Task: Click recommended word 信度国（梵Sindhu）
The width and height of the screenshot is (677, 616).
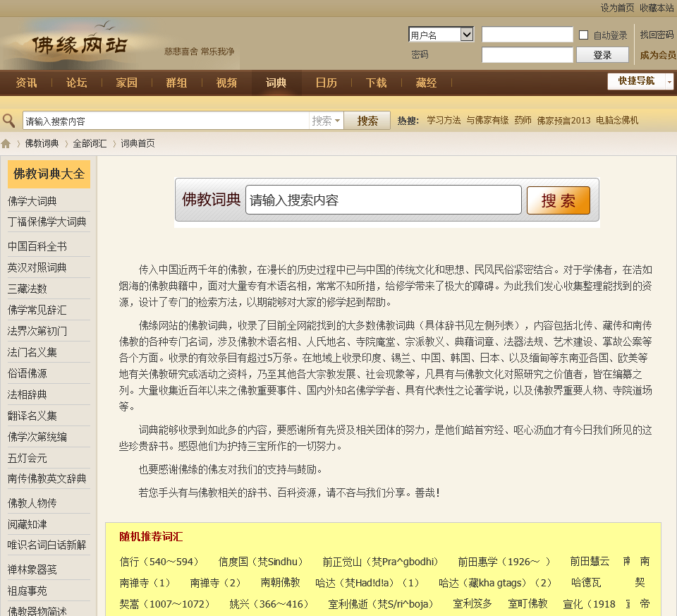Action: [261, 562]
